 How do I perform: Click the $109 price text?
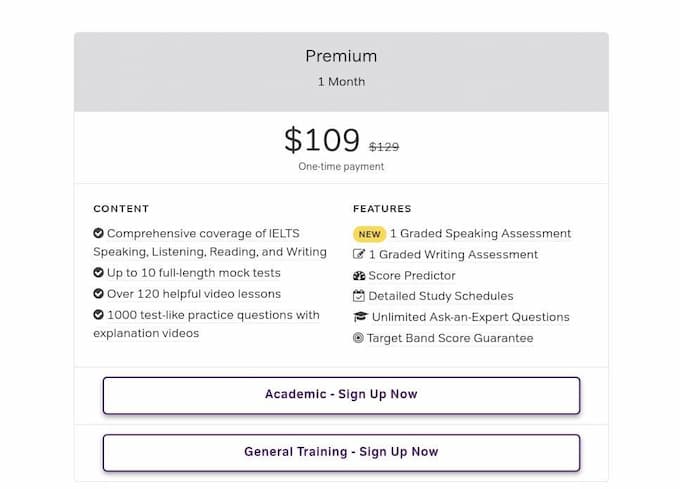(x=322, y=140)
